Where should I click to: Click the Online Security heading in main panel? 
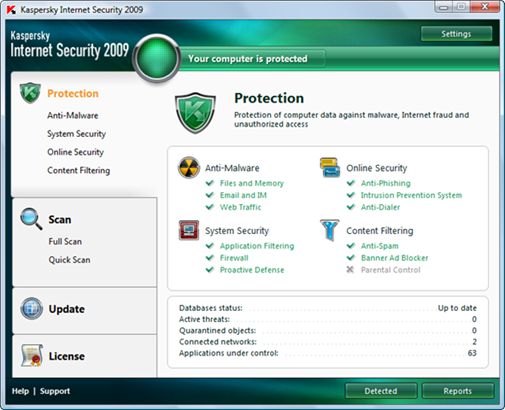[377, 168]
